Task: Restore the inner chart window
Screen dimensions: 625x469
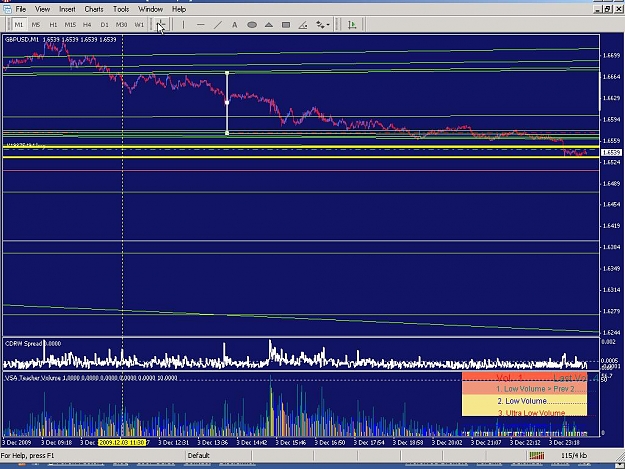Action: click(x=607, y=9)
